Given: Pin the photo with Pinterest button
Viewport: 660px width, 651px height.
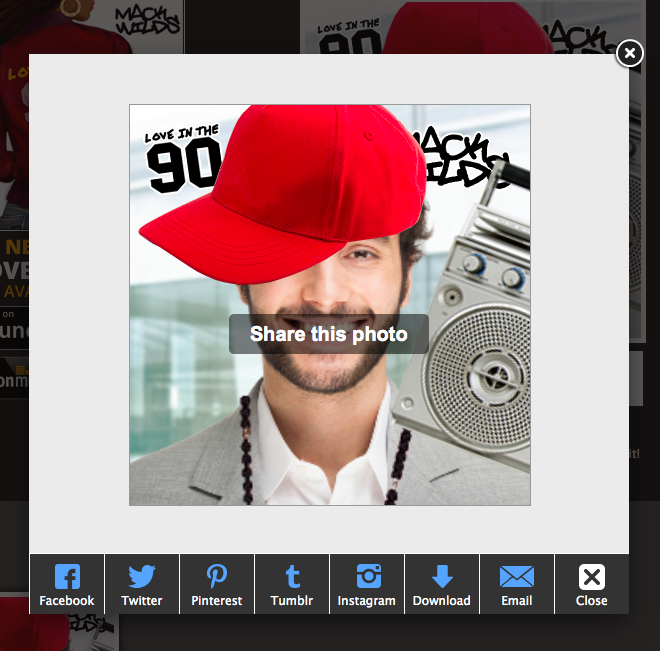Looking at the screenshot, I should 217,584.
